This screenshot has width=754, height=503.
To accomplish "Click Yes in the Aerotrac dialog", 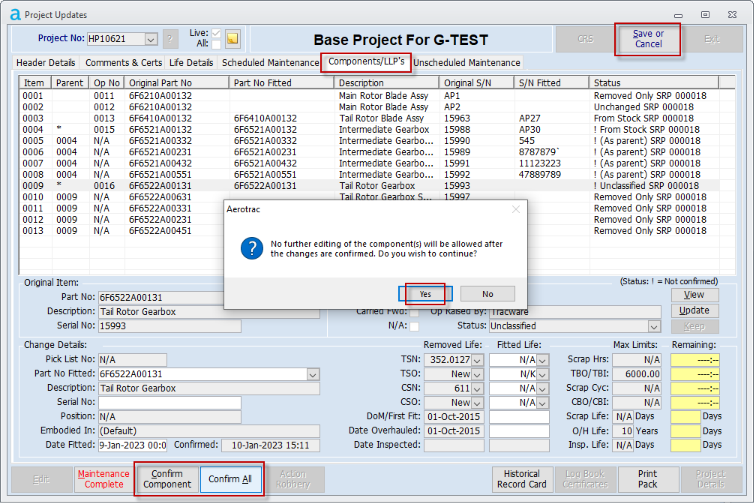I will 426,294.
